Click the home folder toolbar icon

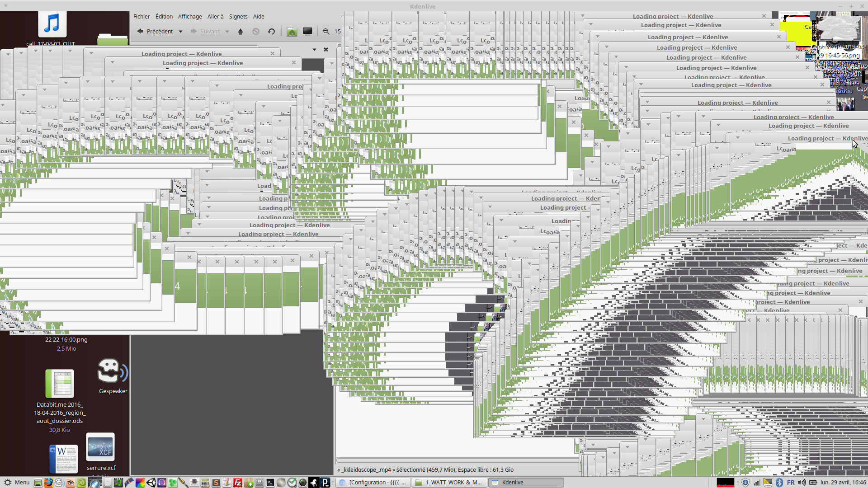(292, 32)
